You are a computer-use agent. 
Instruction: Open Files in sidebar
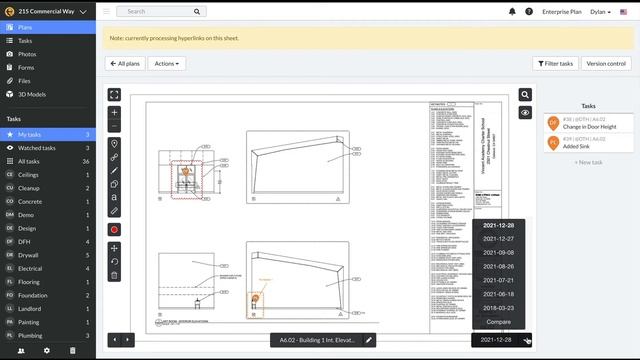(48, 81)
